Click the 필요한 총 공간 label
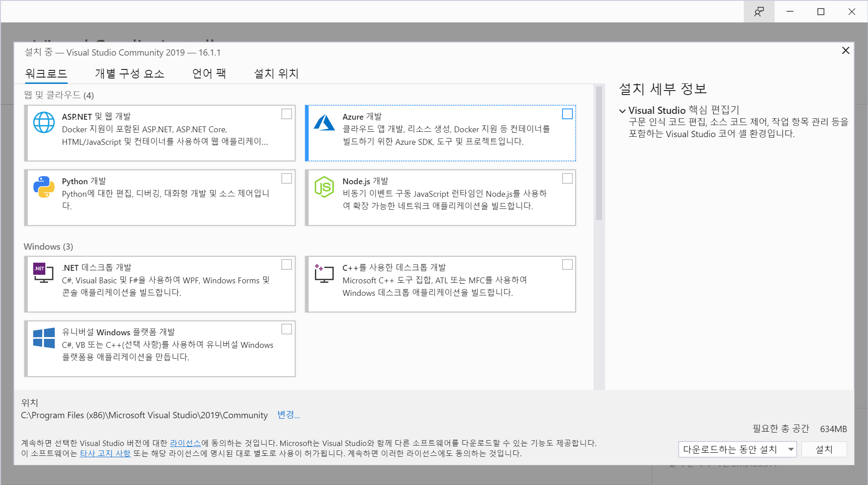Image resolution: width=868 pixels, height=485 pixels. pos(781,429)
